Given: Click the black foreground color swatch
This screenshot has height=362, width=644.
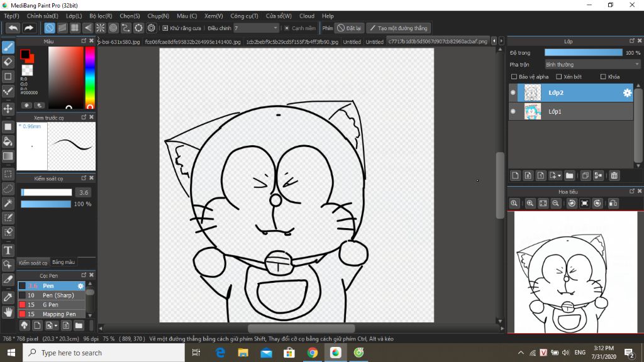Looking at the screenshot, I should click(25, 54).
